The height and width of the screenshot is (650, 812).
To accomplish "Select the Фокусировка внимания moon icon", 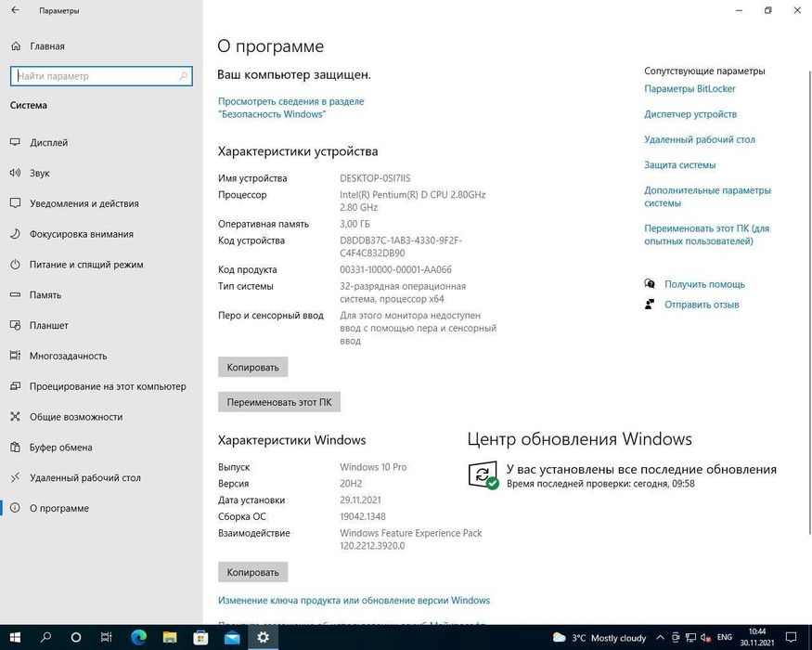I will click(16, 234).
